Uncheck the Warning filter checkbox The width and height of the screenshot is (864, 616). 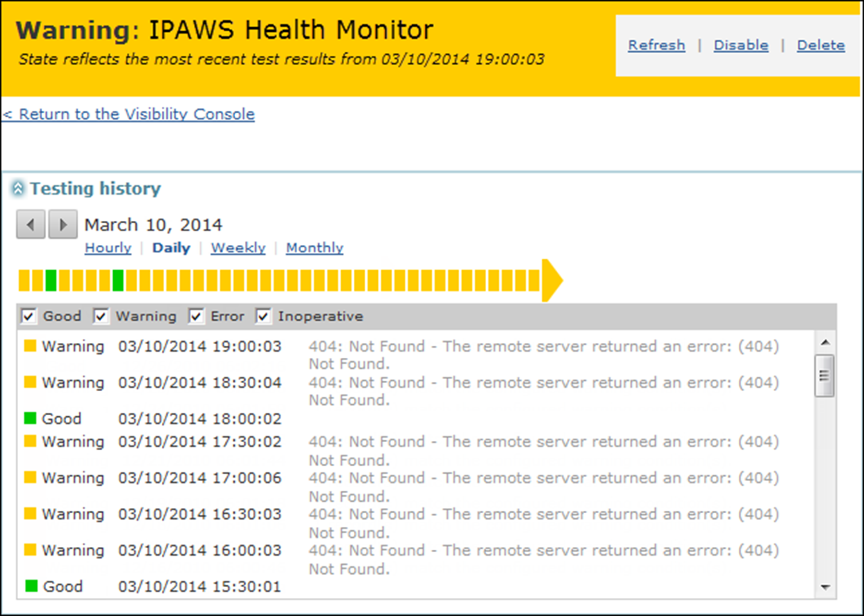tap(100, 316)
